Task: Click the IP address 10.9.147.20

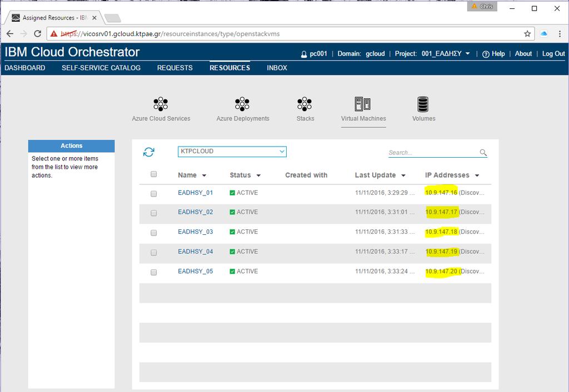Action: click(x=441, y=271)
